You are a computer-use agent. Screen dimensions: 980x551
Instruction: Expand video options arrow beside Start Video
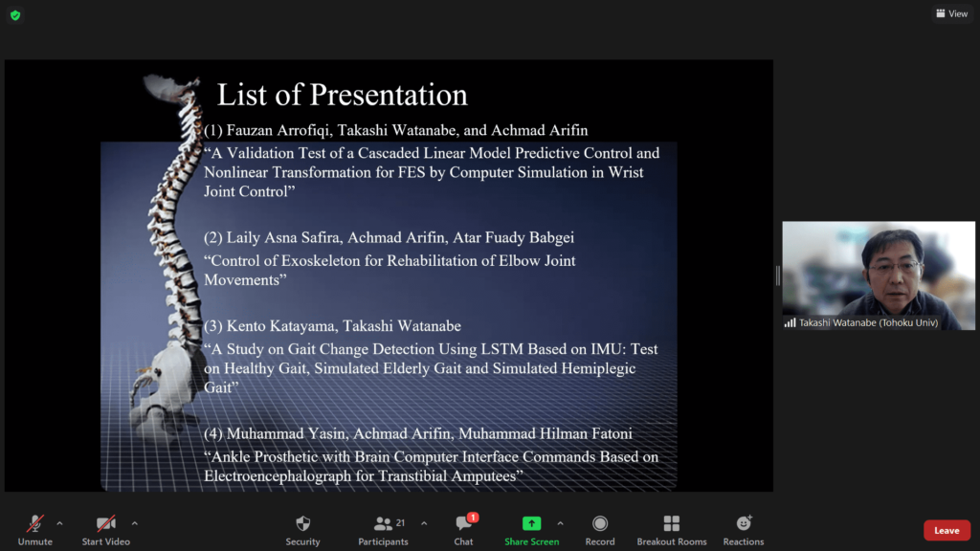pyautogui.click(x=134, y=523)
